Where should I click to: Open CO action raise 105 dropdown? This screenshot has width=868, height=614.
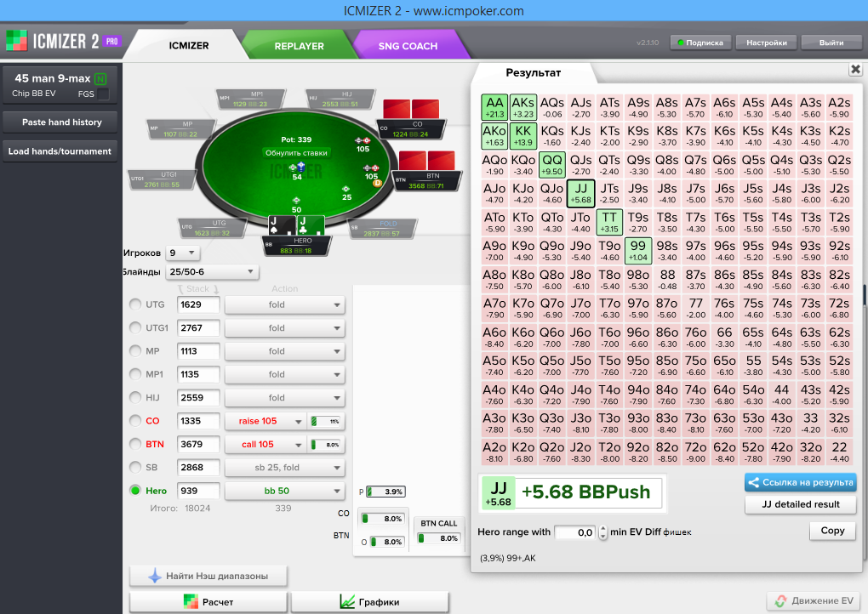(x=266, y=421)
